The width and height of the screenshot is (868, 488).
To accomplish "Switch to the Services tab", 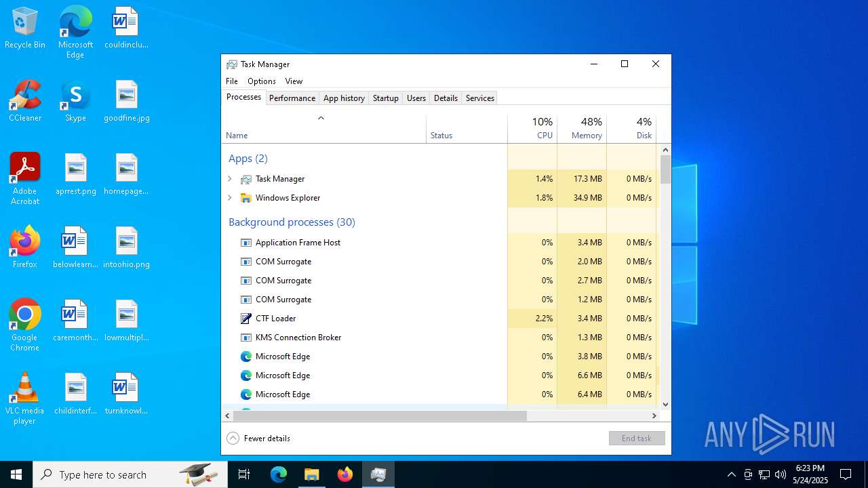I will (x=480, y=98).
